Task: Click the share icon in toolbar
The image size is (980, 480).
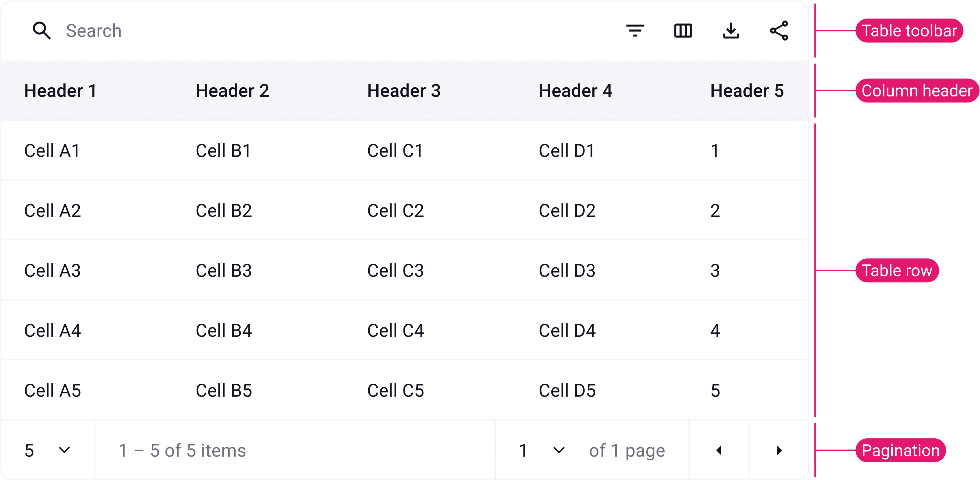Action: tap(779, 30)
